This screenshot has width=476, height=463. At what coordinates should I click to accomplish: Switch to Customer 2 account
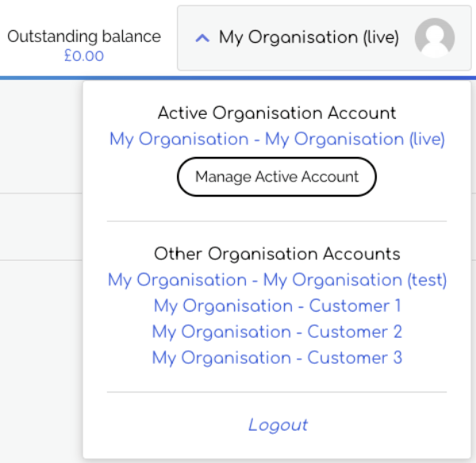tap(277, 332)
